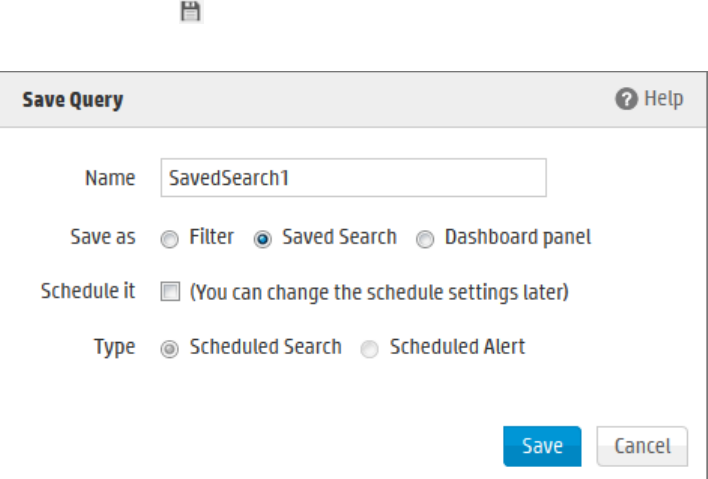
Task: Click the Save Query dialog title
Action: pyautogui.click(x=72, y=101)
